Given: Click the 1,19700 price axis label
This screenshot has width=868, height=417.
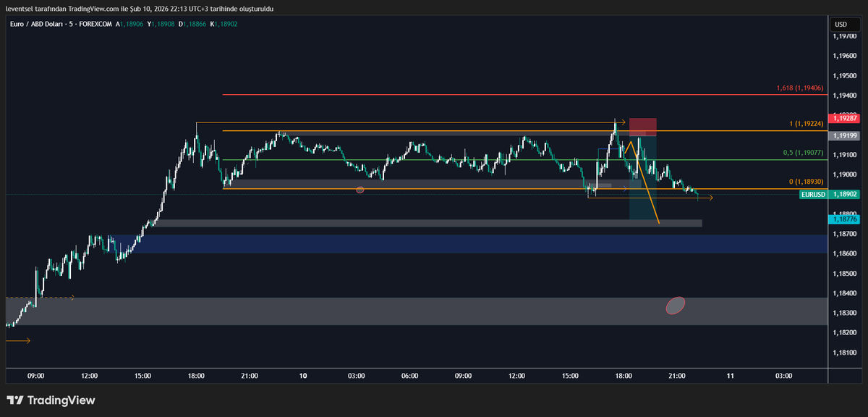Looking at the screenshot, I should (845, 36).
